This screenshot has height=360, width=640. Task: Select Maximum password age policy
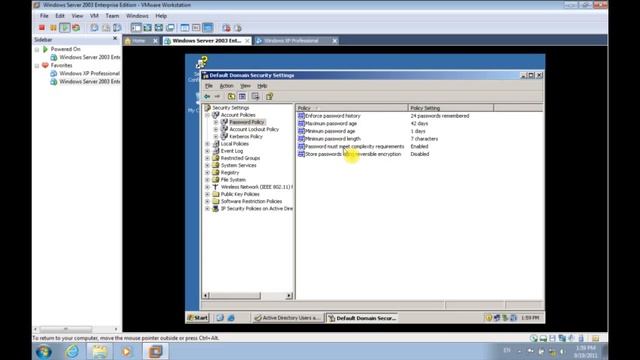tap(331, 124)
